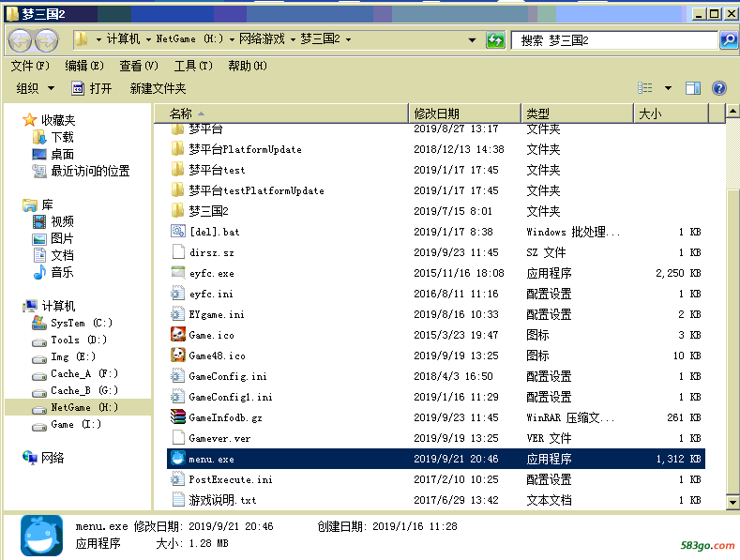Toggle the preview pane icon

(x=693, y=88)
